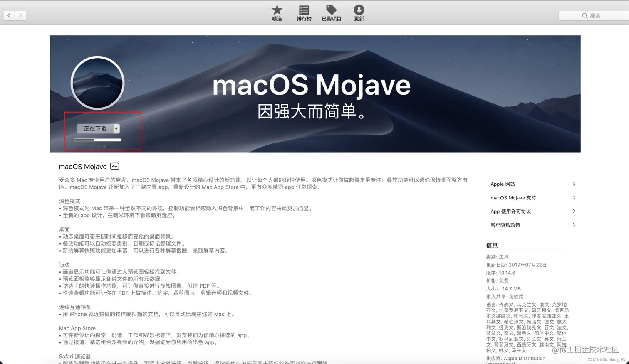Click the 家人共享: 可使用 text

[x=505, y=296]
